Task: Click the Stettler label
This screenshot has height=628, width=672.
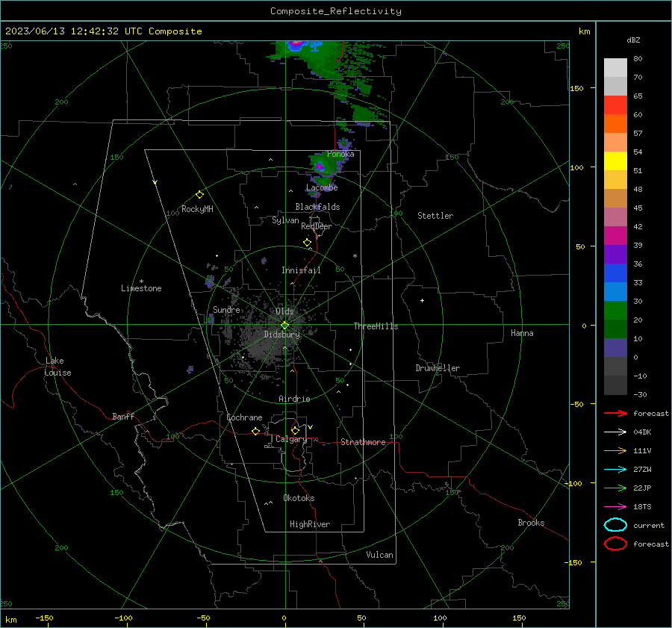Action: (x=435, y=216)
